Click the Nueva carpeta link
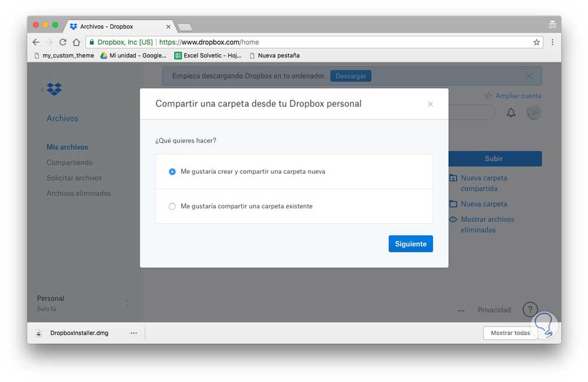 484,204
